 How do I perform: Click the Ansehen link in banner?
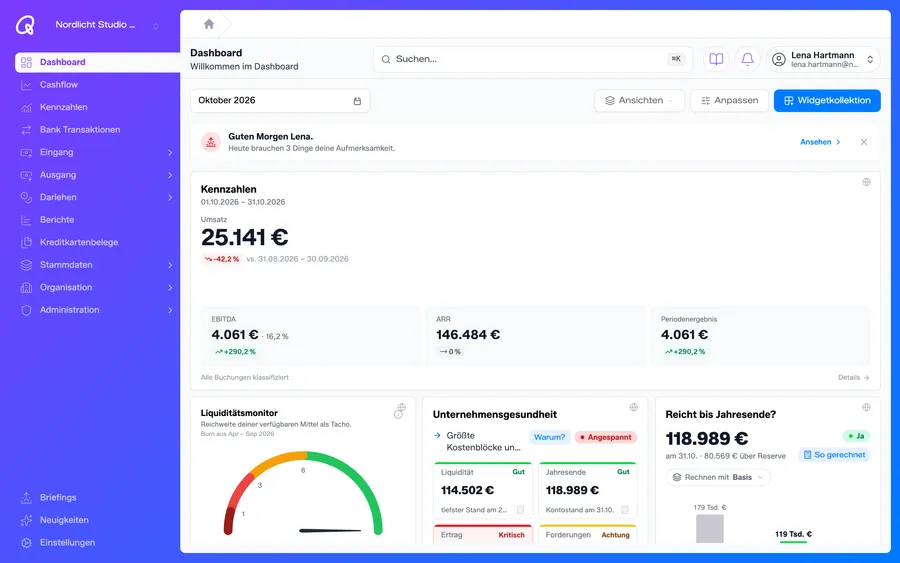pyautogui.click(x=820, y=142)
